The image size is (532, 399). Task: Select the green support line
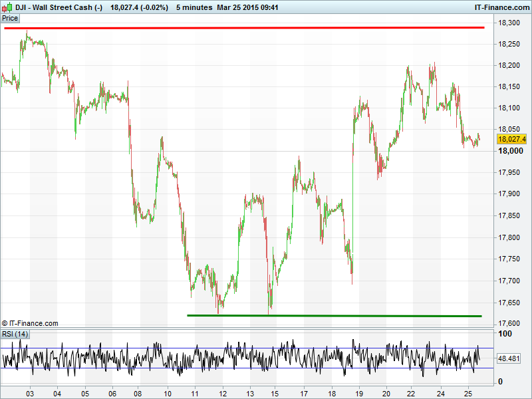[334, 316]
